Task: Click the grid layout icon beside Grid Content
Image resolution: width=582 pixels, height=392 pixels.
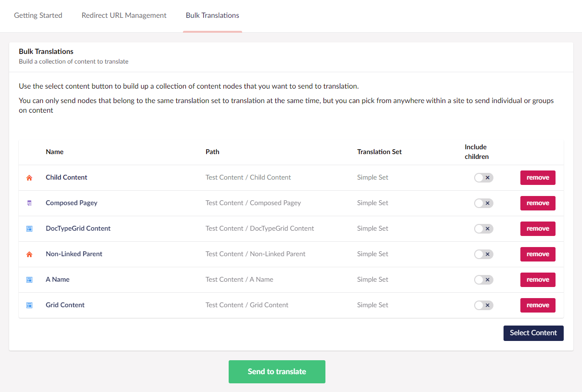Action: point(29,305)
